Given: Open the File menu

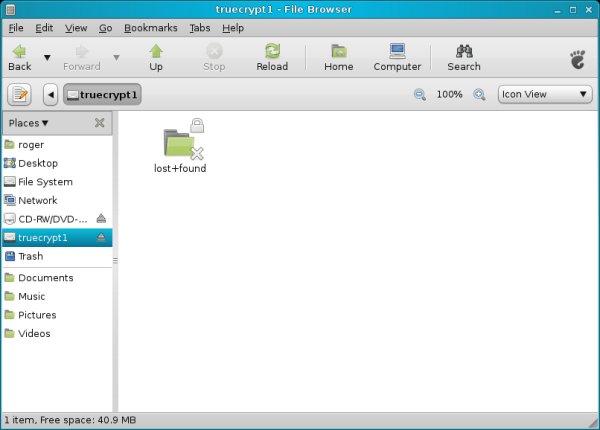Looking at the screenshot, I should (x=16, y=28).
